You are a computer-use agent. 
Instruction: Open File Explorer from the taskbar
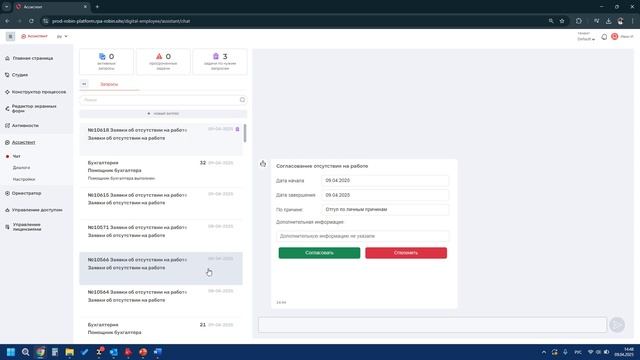(x=69, y=352)
